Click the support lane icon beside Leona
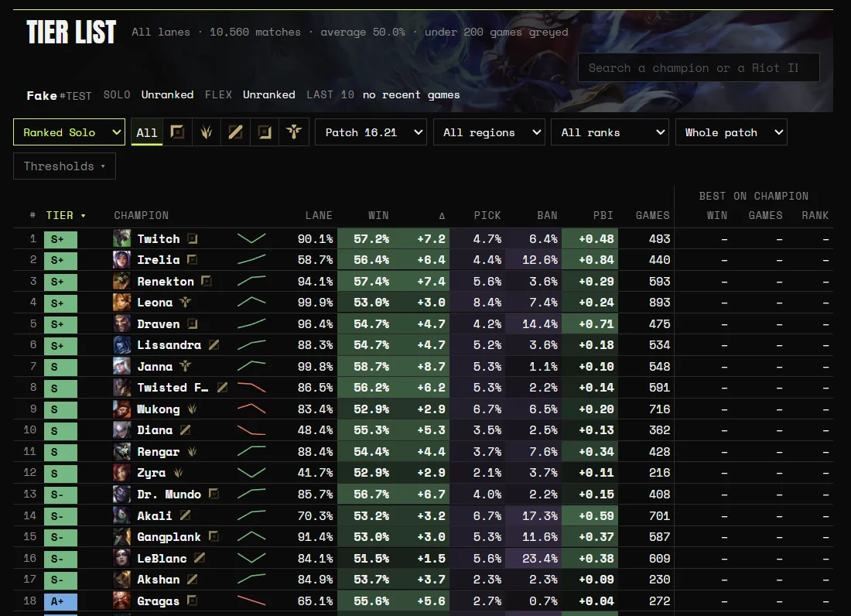This screenshot has width=851, height=616. pos(185,303)
